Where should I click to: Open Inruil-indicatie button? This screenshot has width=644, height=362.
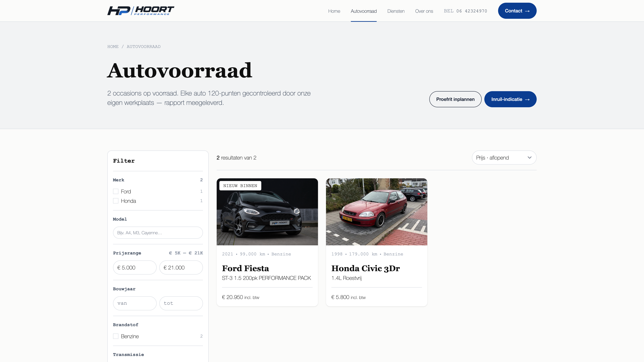(510, 99)
